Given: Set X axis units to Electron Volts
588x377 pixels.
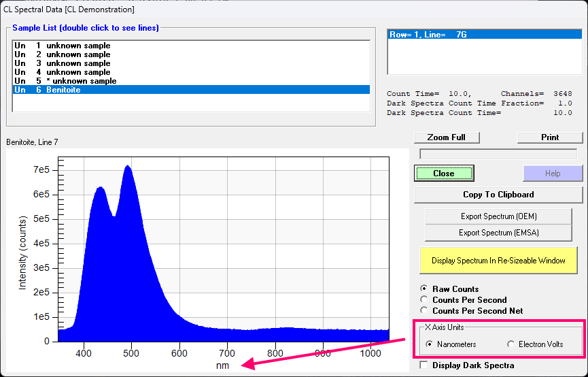Looking at the screenshot, I should (x=511, y=344).
